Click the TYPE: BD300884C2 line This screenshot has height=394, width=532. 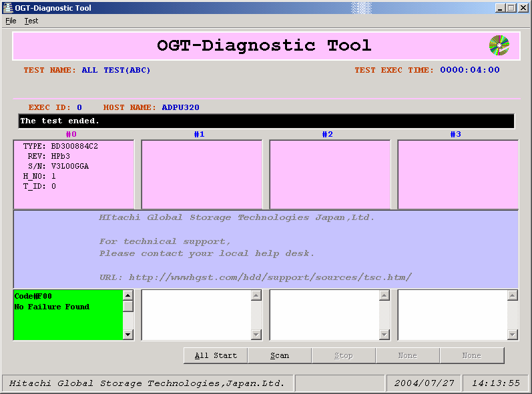click(x=60, y=146)
